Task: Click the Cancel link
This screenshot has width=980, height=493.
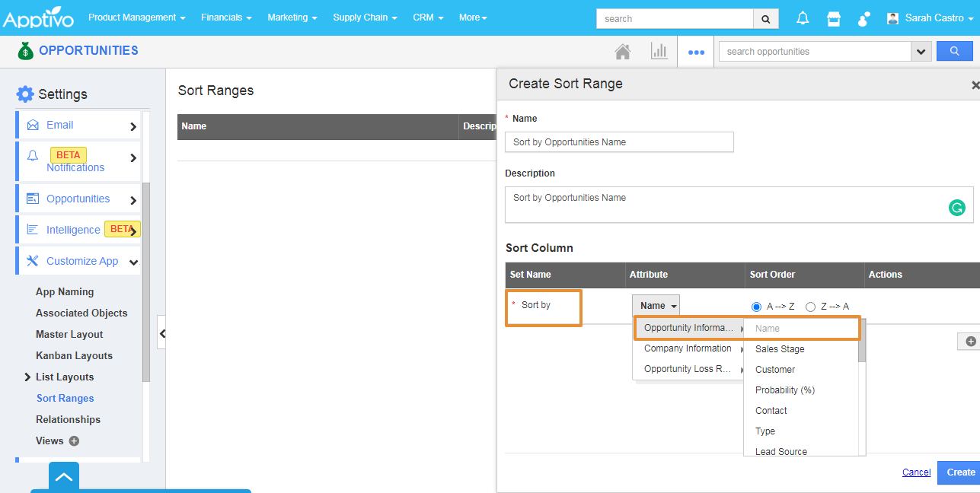Action: pos(916,472)
